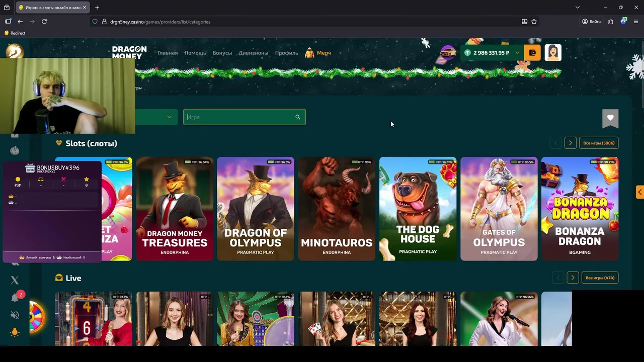Click the search magnifier in game field
The image size is (644, 362).
coord(298,117)
